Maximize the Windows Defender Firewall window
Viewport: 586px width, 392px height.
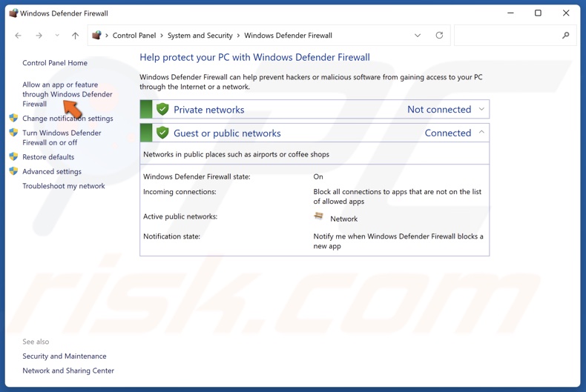pos(539,13)
